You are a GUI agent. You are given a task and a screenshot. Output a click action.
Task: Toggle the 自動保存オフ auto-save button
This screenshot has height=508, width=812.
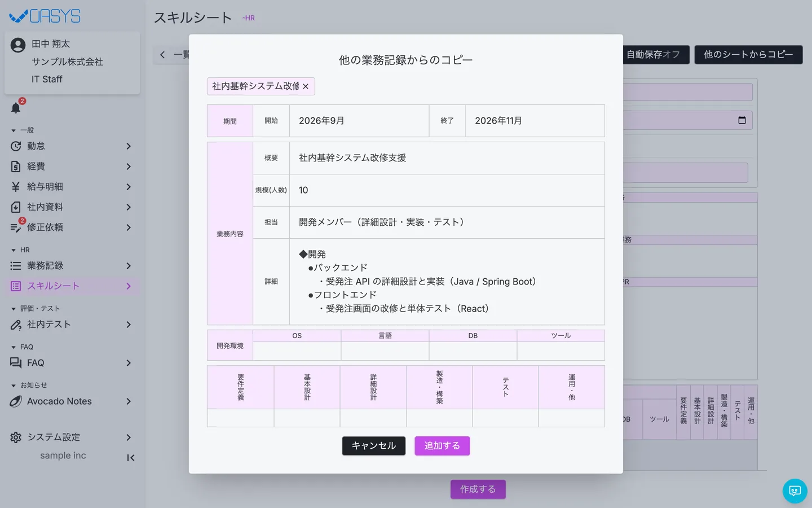[x=656, y=55]
